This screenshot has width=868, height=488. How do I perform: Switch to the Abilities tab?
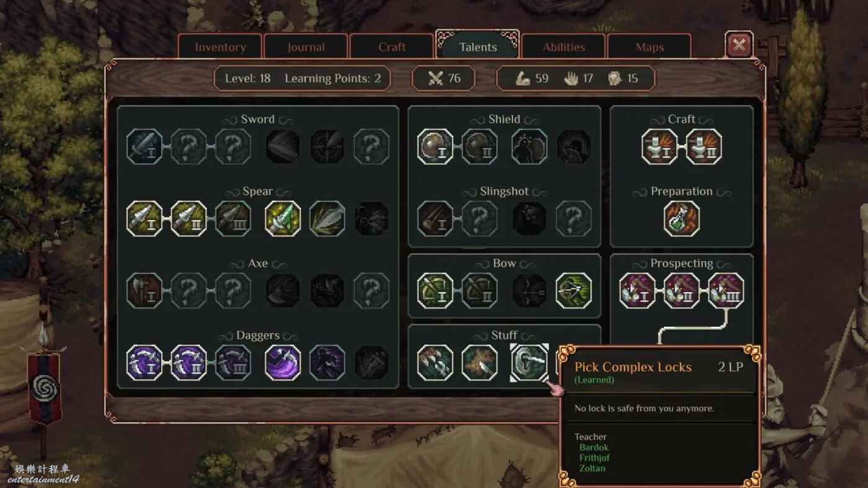[564, 47]
